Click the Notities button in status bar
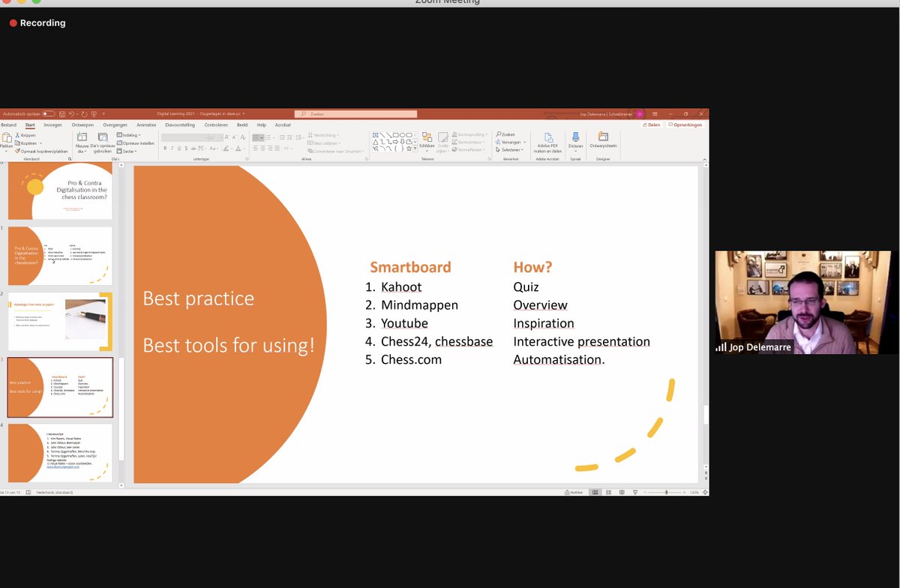Screen dimensions: 900x588 point(574,492)
